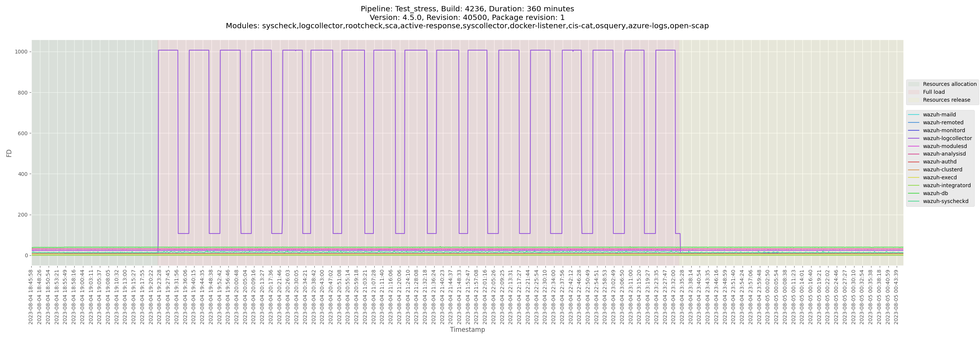Click the wazuh-monitord legend line
This screenshot has width=980, height=339.
point(913,130)
